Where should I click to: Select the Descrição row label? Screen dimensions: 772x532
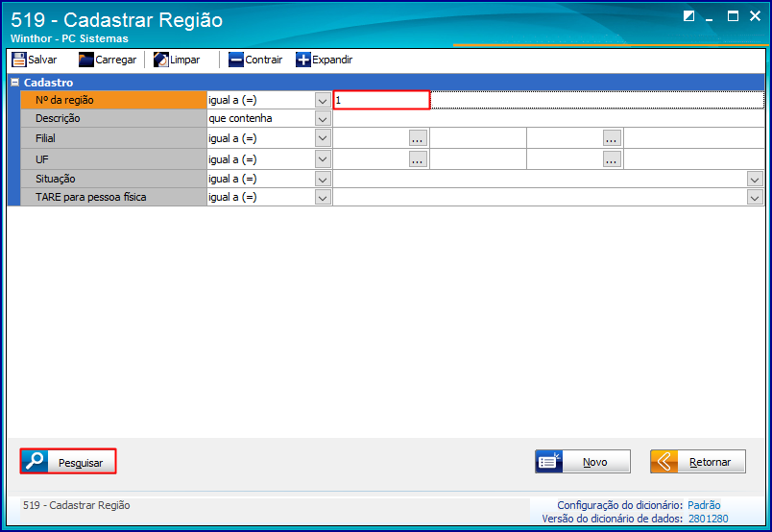pyautogui.click(x=113, y=118)
